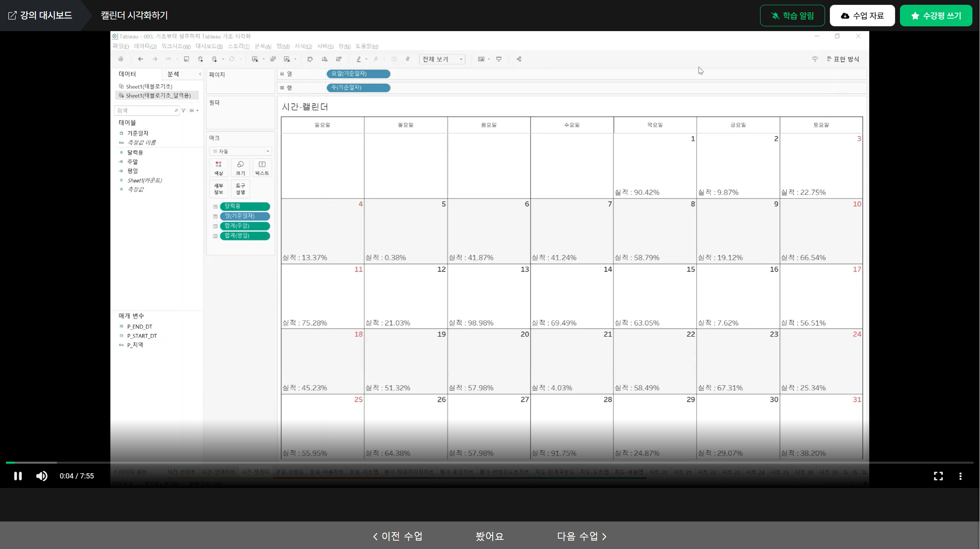The height and width of the screenshot is (549, 980).
Task: Open the 강의 대시보드 link
Action: click(x=40, y=15)
